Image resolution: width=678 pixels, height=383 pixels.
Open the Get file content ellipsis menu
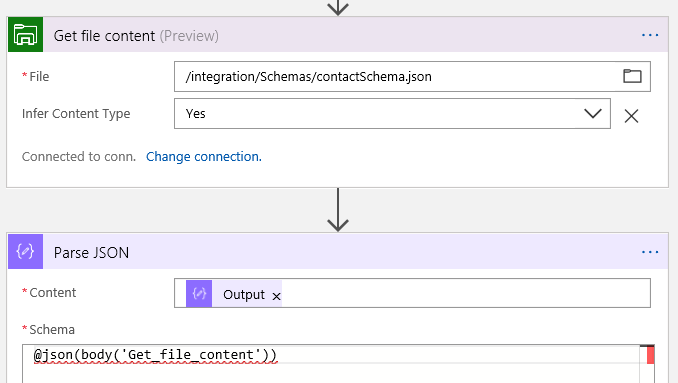[650, 35]
